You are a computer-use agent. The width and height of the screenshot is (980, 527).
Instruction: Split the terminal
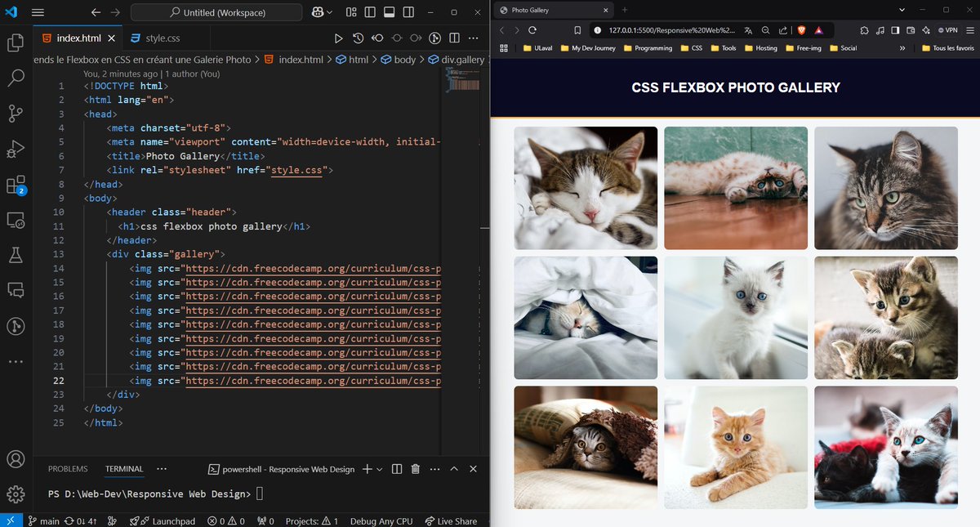coord(397,469)
